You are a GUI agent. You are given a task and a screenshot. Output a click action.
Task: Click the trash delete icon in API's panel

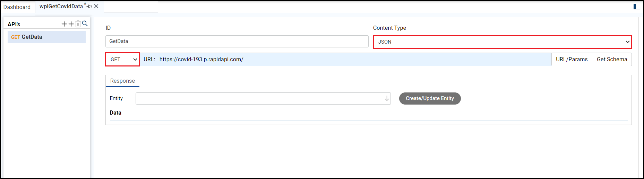tap(78, 24)
